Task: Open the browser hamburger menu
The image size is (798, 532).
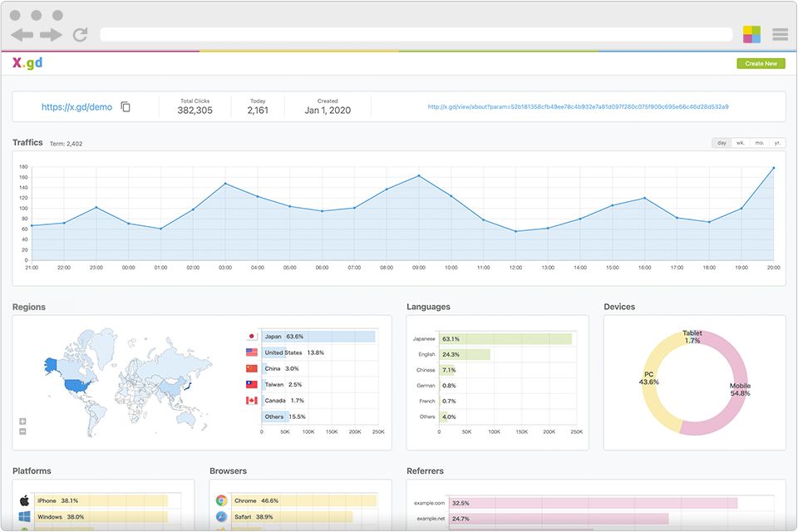Action: point(780,34)
